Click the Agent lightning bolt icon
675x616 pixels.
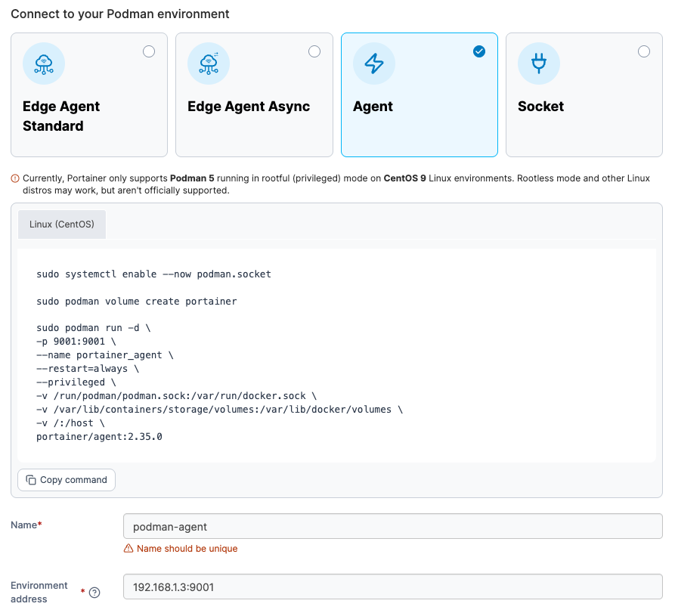[x=374, y=63]
